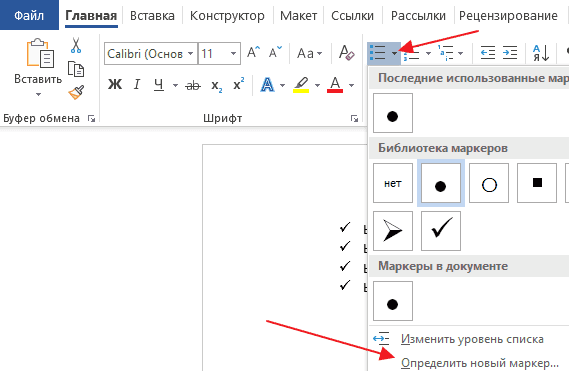The image size is (569, 371).
Task: Choose filled circle bullet in library
Action: click(441, 183)
